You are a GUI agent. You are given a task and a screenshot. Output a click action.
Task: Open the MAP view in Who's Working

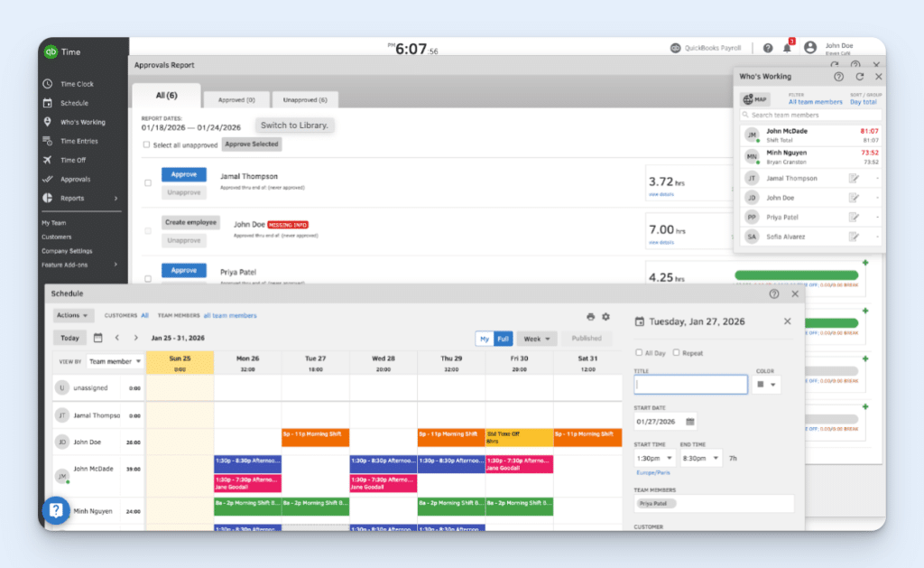(754, 98)
